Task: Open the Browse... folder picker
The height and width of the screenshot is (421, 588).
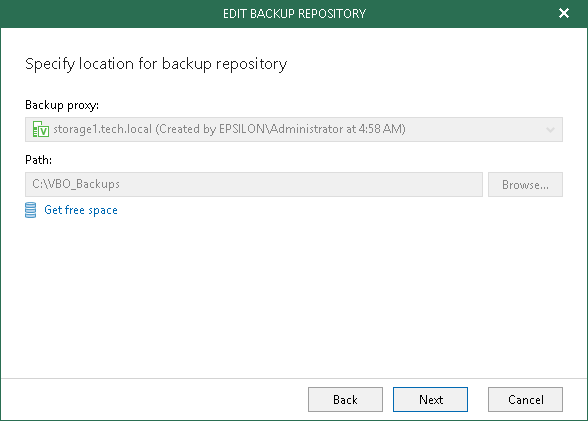Action: coord(525,184)
